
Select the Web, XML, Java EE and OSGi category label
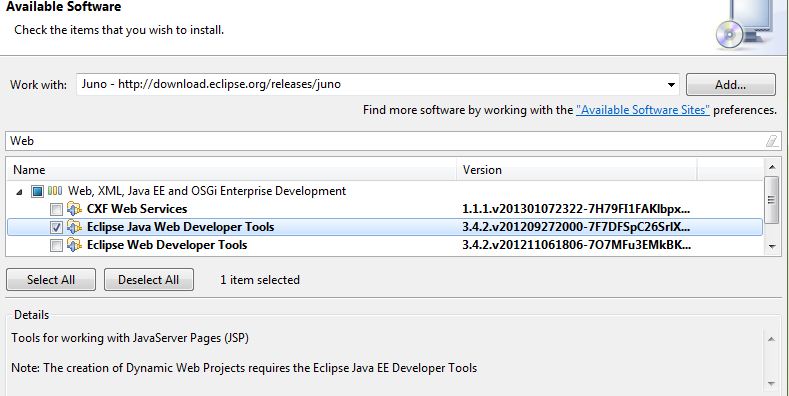tap(207, 191)
